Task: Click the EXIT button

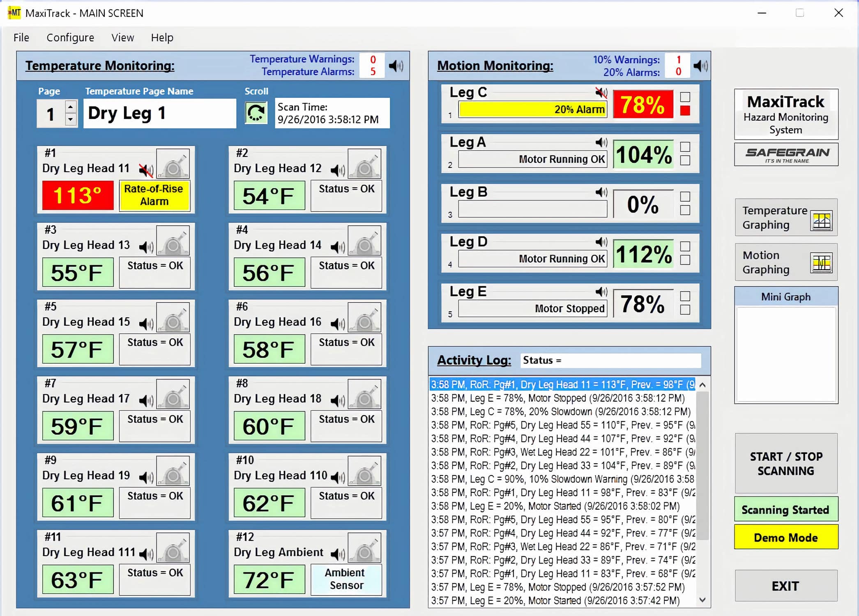Action: point(785,586)
